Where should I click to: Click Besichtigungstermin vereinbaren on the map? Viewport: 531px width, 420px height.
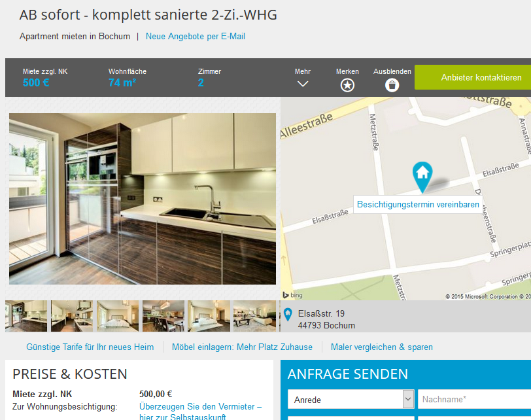click(418, 204)
